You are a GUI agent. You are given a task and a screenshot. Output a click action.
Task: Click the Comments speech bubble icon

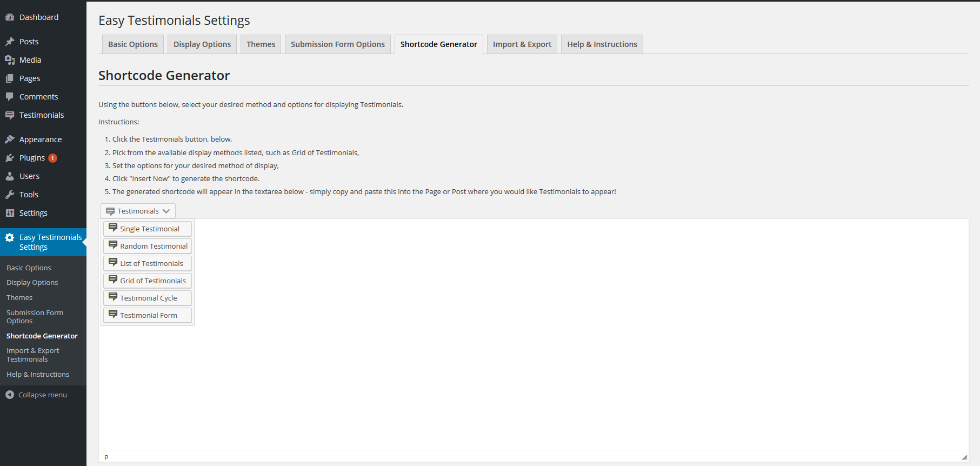[10, 97]
